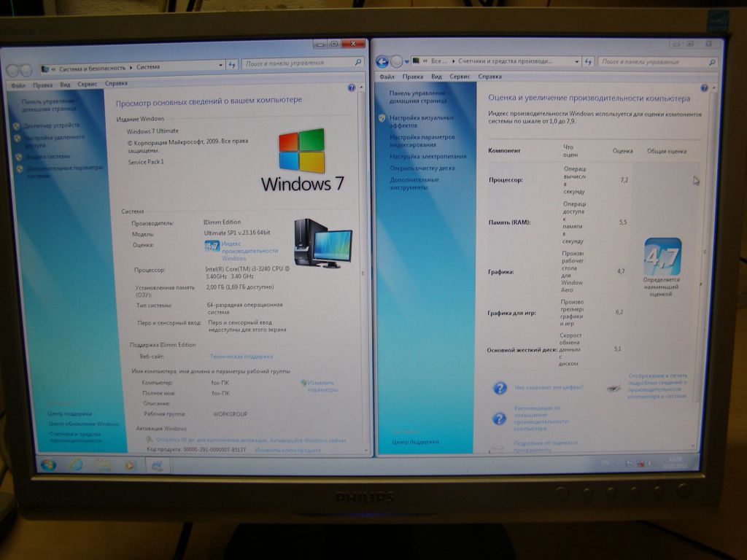Open Центр обновления Windows link

83,424
